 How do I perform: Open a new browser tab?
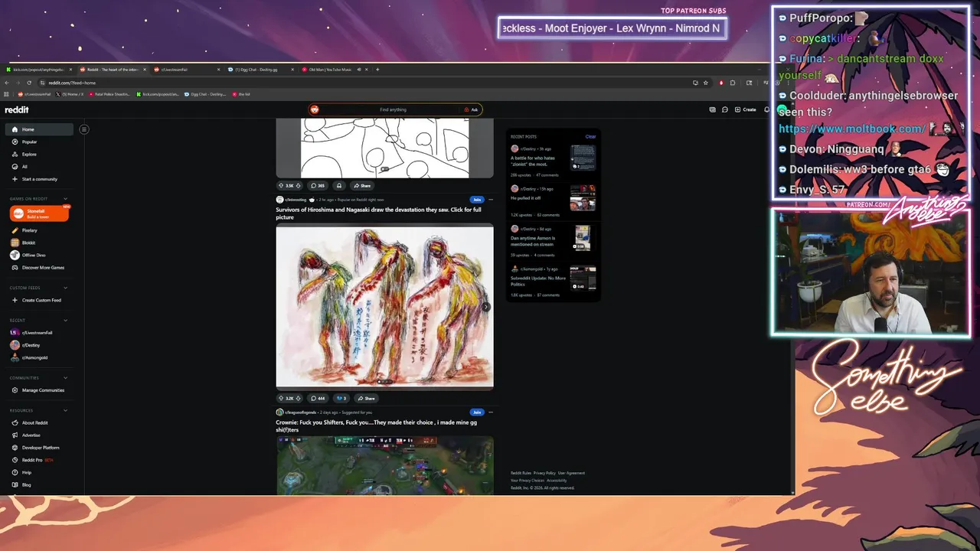[377, 70]
